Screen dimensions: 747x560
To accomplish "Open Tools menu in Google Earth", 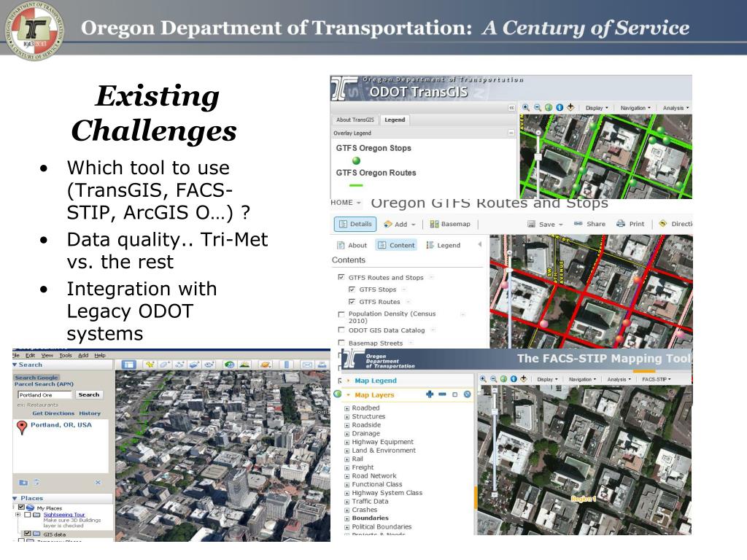I will tap(65, 355).
